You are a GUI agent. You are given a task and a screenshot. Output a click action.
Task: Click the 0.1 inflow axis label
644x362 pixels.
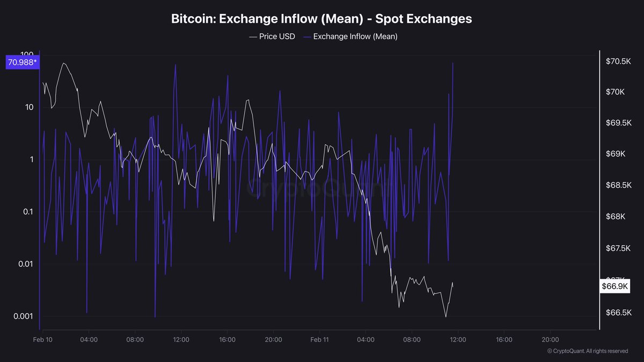click(27, 212)
